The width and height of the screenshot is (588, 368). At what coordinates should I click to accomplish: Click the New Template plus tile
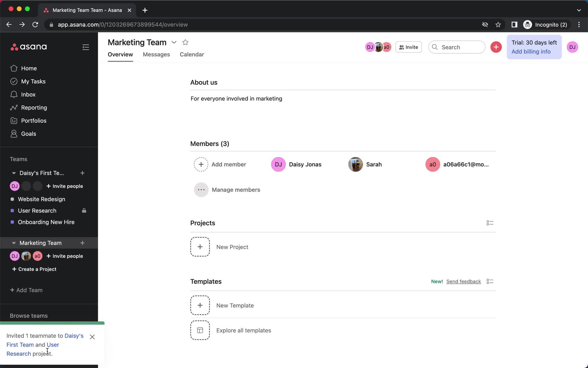click(200, 305)
